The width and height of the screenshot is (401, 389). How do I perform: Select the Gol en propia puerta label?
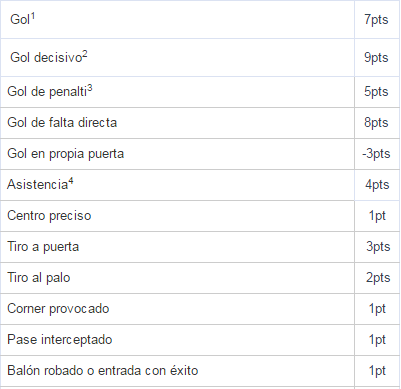click(x=65, y=154)
